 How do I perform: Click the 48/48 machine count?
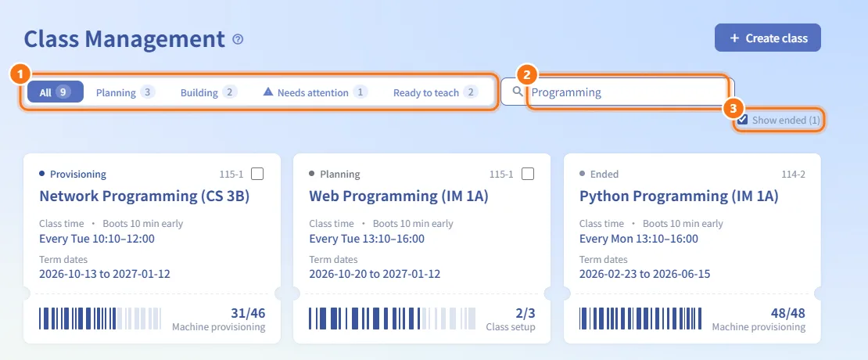tap(788, 313)
